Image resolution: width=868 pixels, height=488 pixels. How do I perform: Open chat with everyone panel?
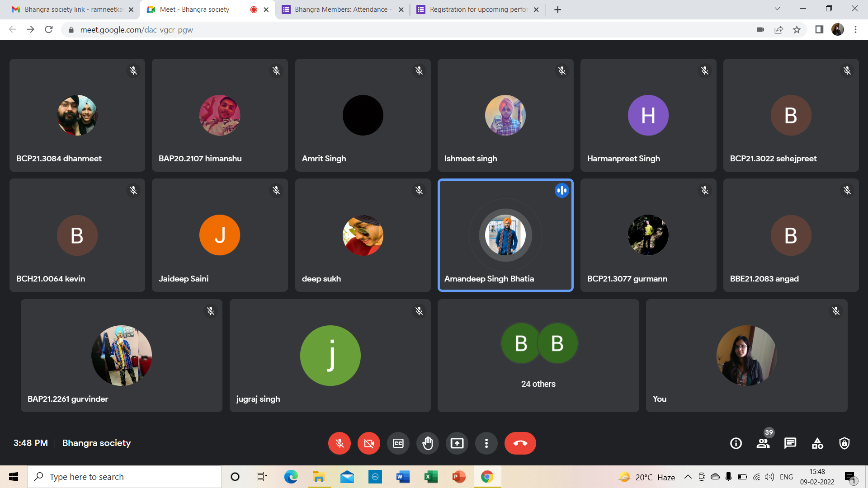[790, 443]
